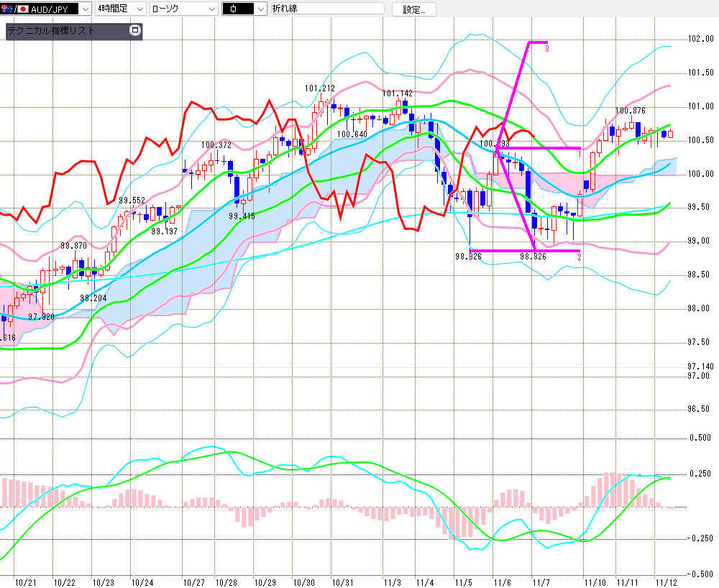The height and width of the screenshot is (588, 719).
Task: Click the 97.920 low price label
Action: [x=42, y=316]
